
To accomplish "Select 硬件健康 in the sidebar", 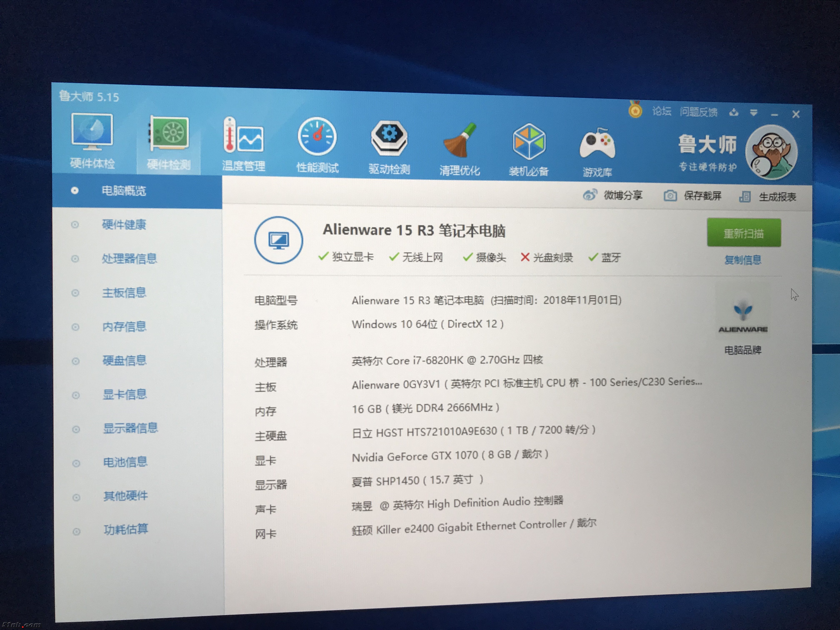I will coord(124,224).
